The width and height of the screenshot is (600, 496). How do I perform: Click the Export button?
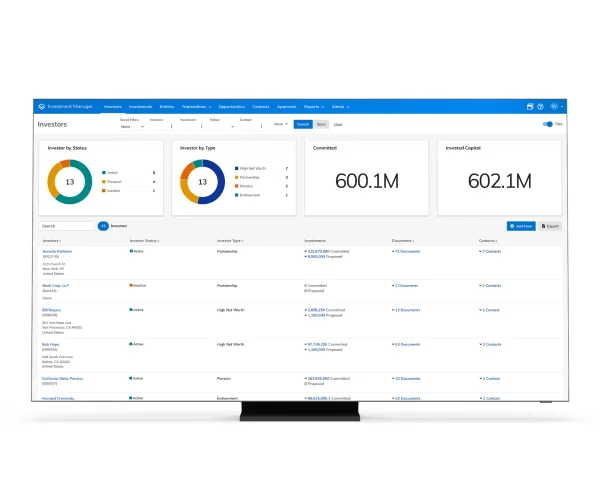(550, 226)
